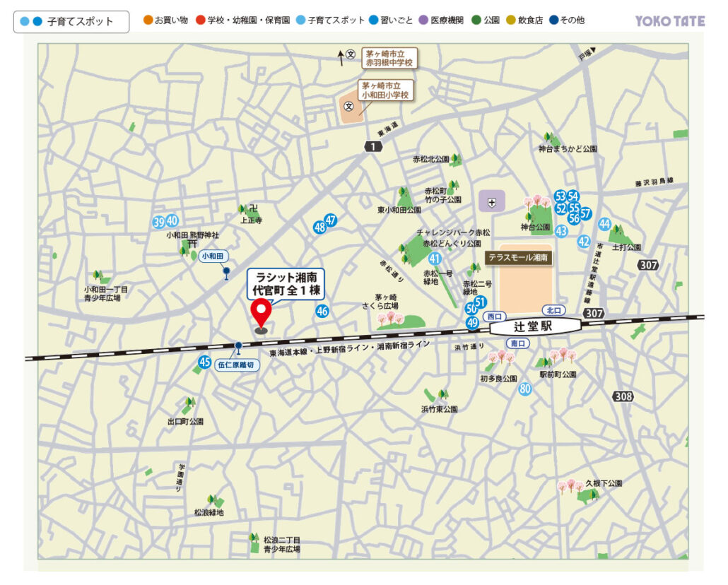This screenshot has width=728, height=585.
Task: Select map marker number 57
Action: [585, 214]
